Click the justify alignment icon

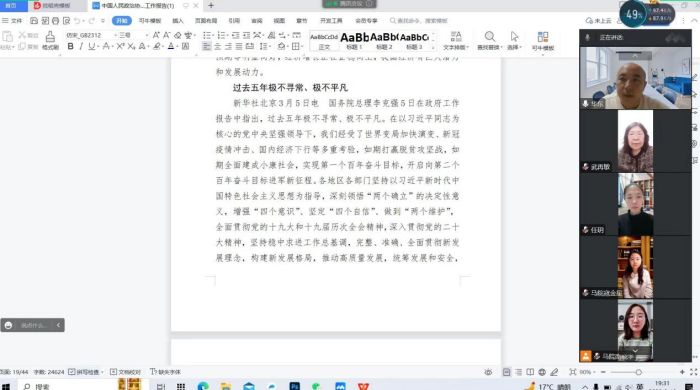tap(239, 46)
